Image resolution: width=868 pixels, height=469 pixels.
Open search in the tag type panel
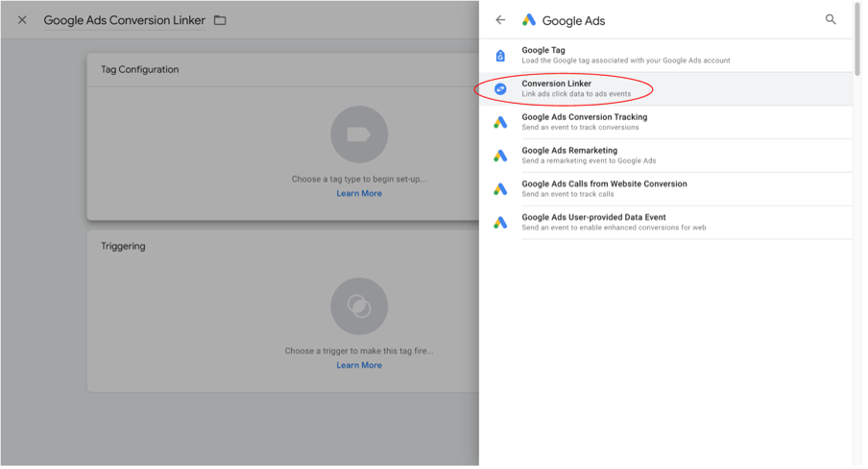831,19
